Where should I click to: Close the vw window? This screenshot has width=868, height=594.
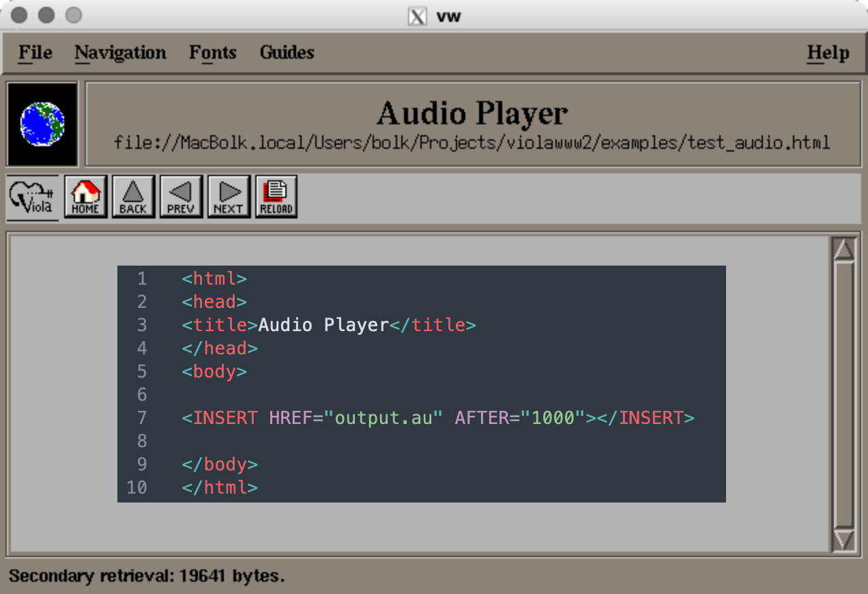(x=20, y=15)
